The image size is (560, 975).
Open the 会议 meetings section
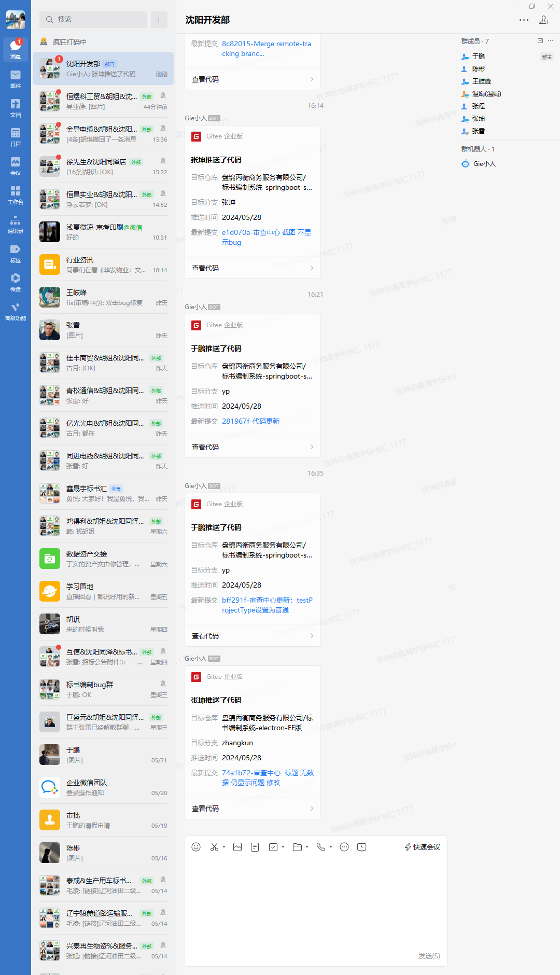[16, 166]
